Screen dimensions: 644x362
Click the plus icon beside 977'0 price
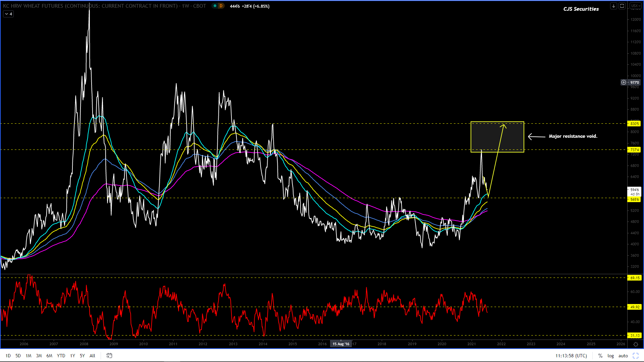pyautogui.click(x=624, y=82)
